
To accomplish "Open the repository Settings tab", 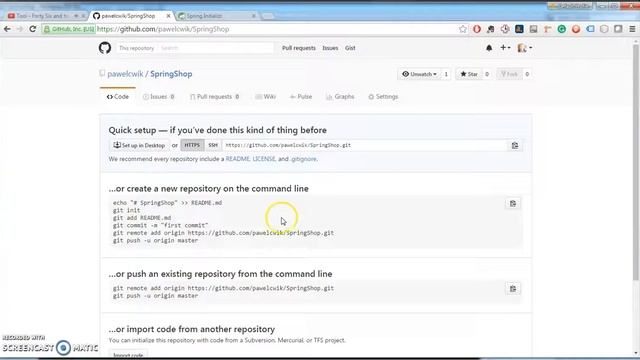I will [x=383, y=97].
